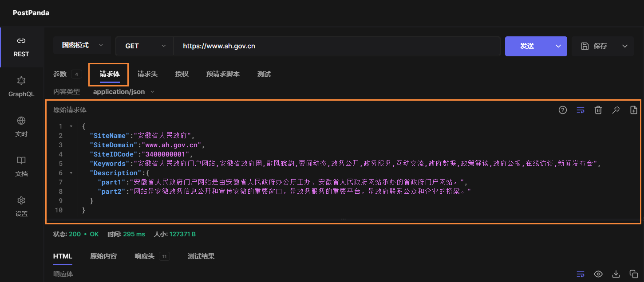
Task: Collapse the Description object at line 6
Action: pyautogui.click(x=71, y=172)
